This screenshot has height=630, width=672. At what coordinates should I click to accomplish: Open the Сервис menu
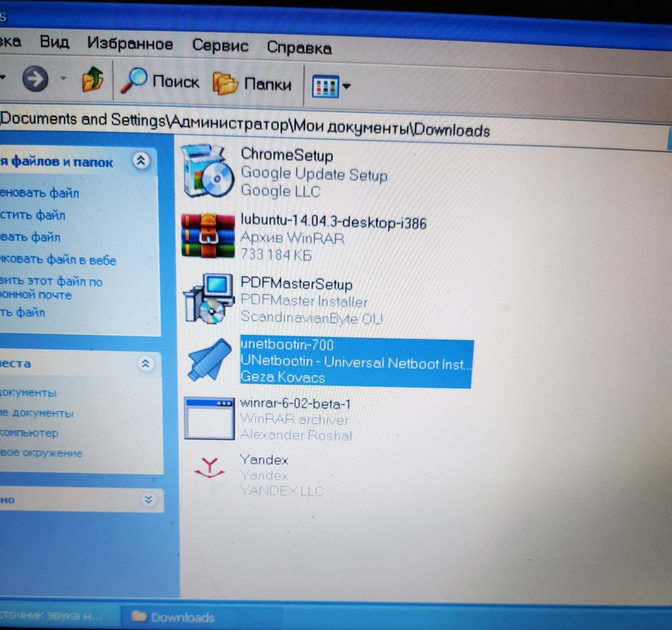(x=220, y=46)
